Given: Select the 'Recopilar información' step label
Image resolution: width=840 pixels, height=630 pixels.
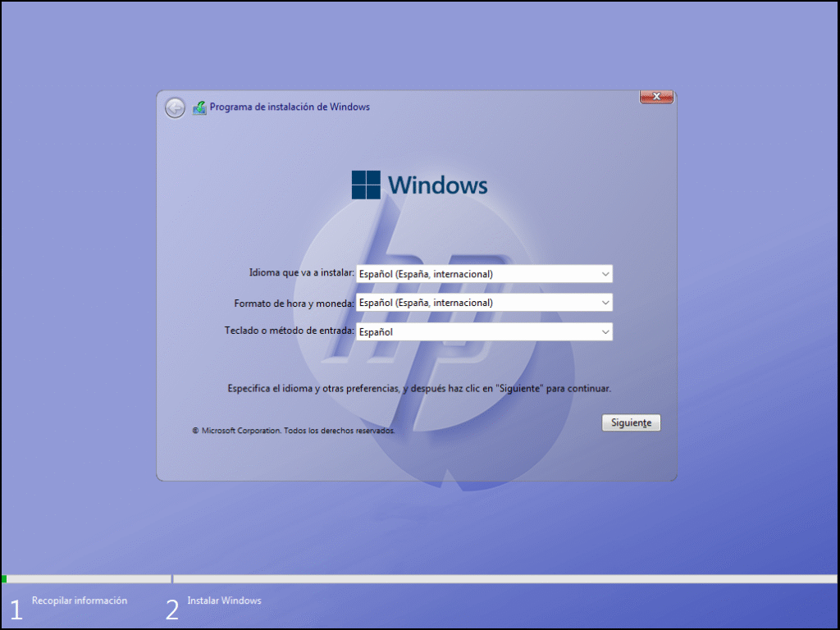Looking at the screenshot, I should [80, 600].
